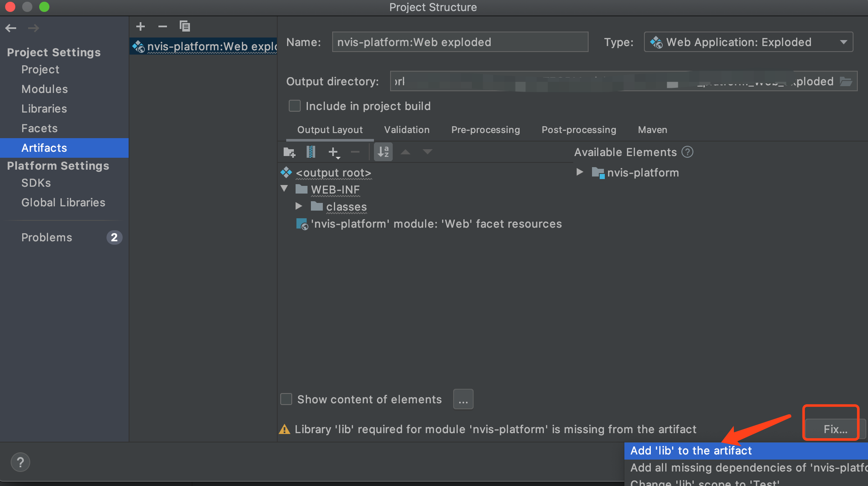868x486 pixels.
Task: Choose Add 'lib' to the artifact
Action: tap(746, 451)
